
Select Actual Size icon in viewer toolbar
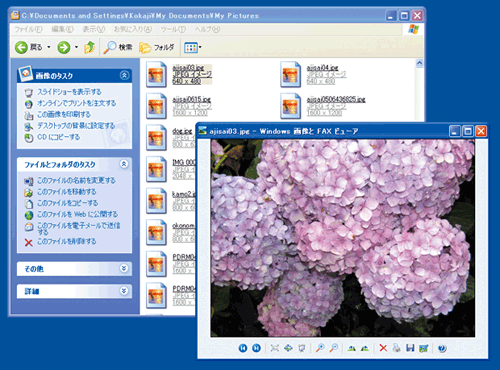coord(288,348)
